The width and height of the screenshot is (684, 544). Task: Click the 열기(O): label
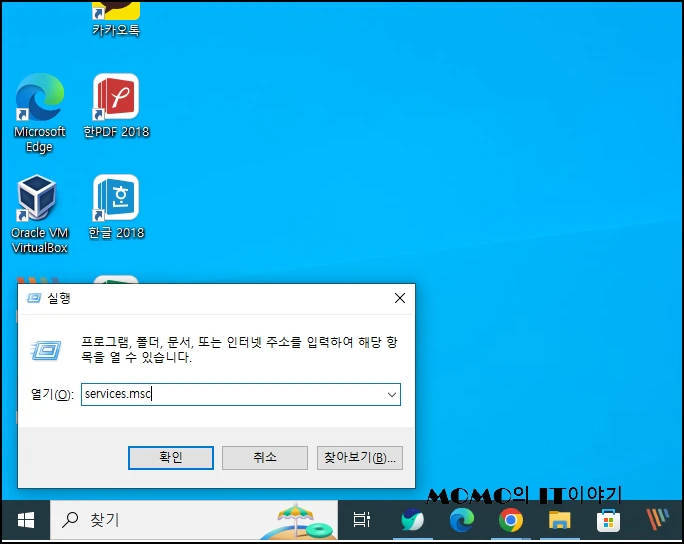pos(52,394)
